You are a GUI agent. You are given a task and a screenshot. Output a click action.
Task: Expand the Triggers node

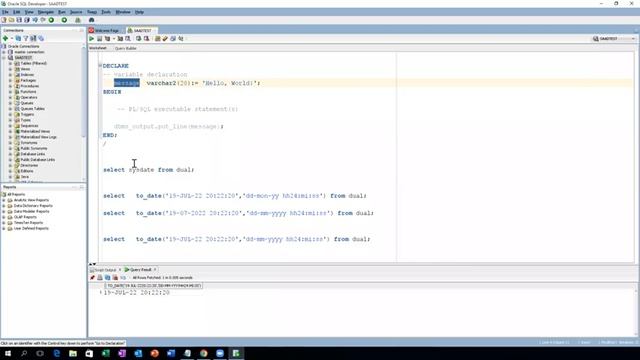10,115
